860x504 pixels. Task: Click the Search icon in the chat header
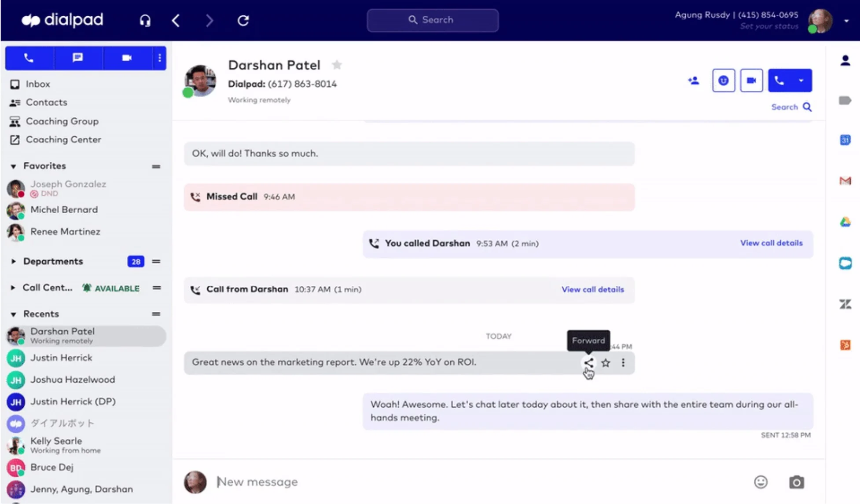click(808, 107)
